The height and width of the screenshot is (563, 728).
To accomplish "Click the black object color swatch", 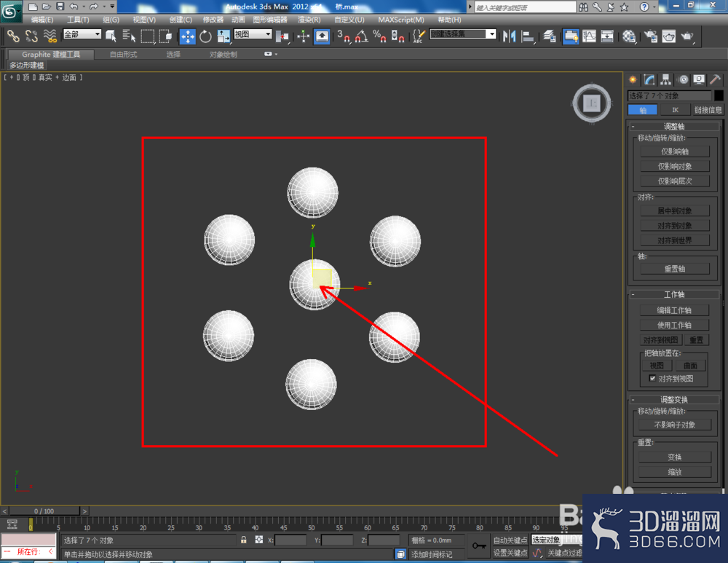I will (719, 95).
